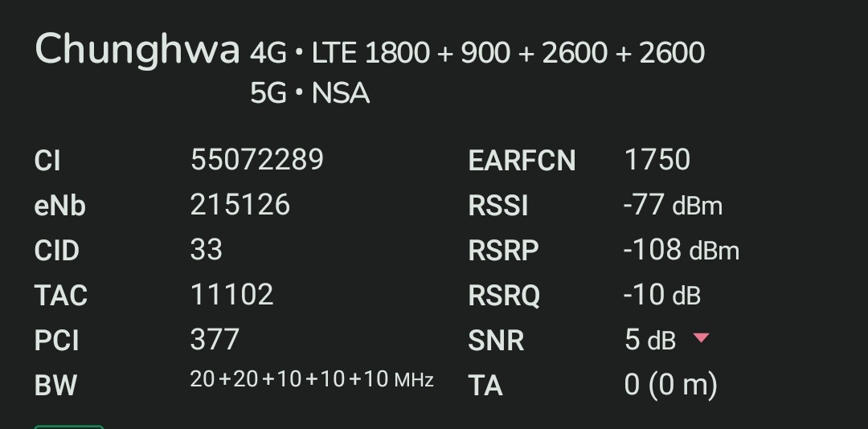Viewport: 868px width, 429px height.
Task: Tap the Chunghwa operator name
Action: pyautogui.click(x=137, y=50)
